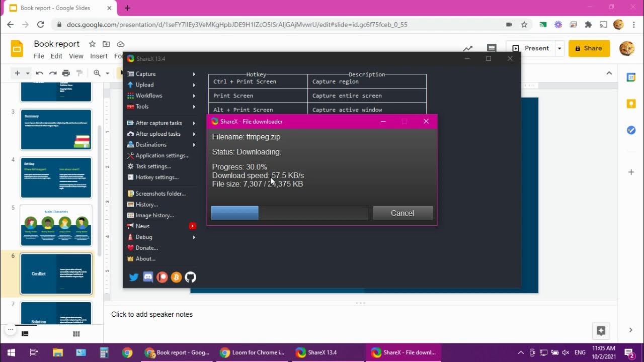Click the red plus badge next to News
This screenshot has width=644, height=362.
tap(192, 226)
